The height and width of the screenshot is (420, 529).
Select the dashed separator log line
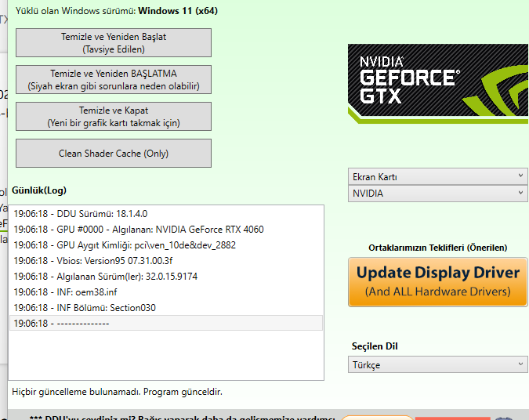[x=166, y=323]
